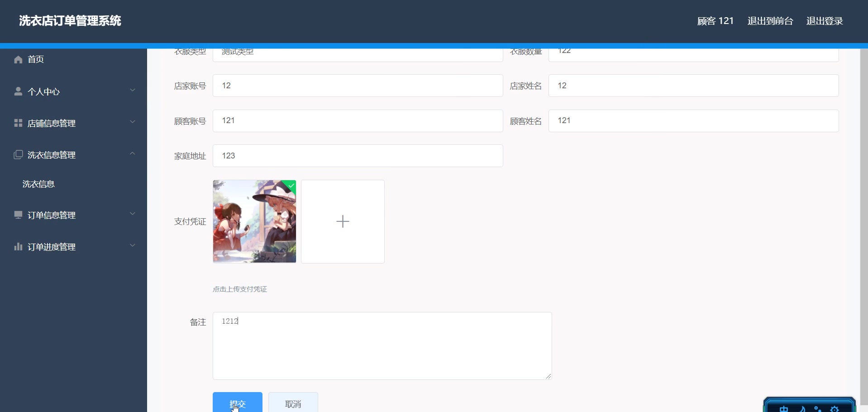868x412 pixels.
Task: Expand the 店铺信息管理 chevron
Action: 133,122
